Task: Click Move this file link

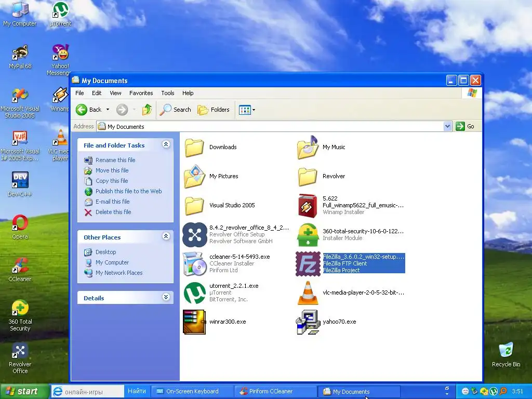Action: (112, 170)
